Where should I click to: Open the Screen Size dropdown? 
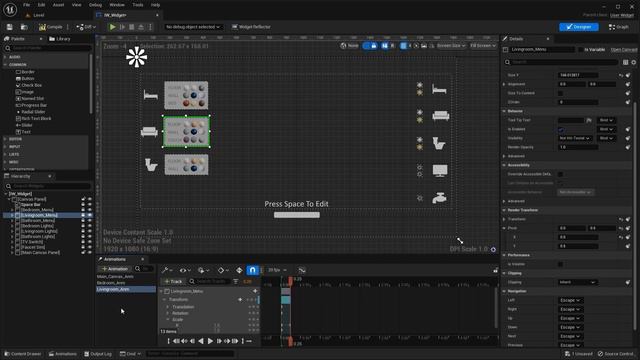(x=451, y=46)
